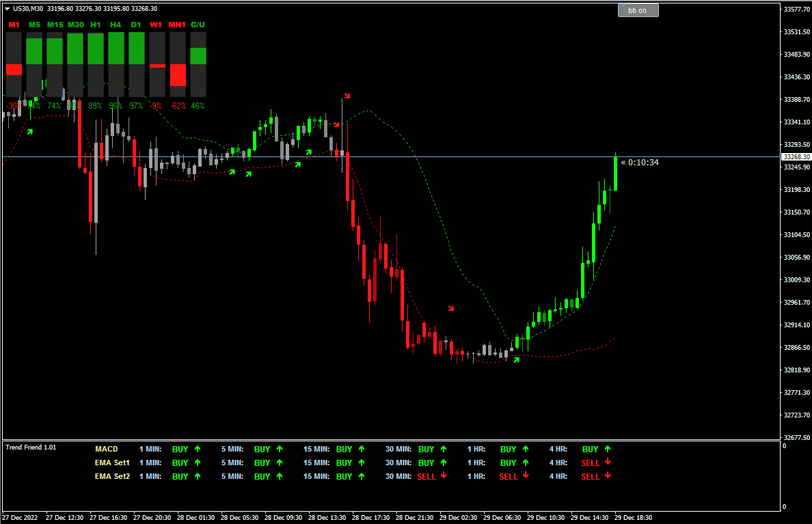Click the EMA Set1 30 MIN BUY signal
Screen dimensions: 812x524
tap(427, 463)
